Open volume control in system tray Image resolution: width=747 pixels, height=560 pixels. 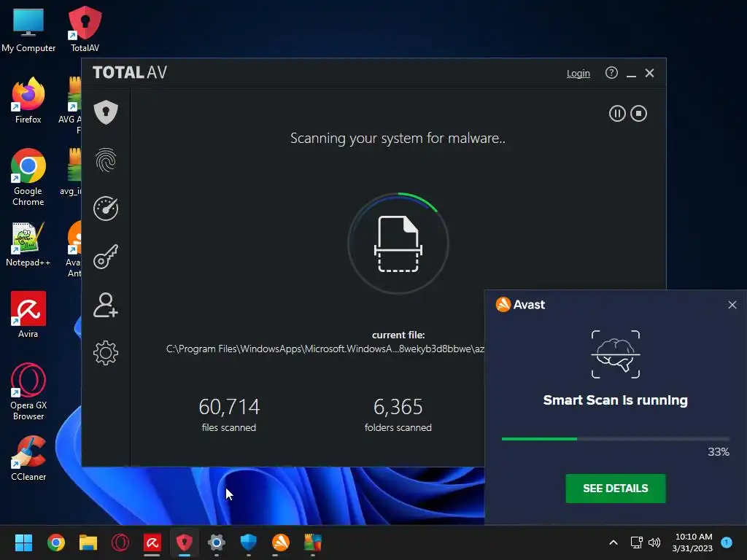[x=654, y=542]
